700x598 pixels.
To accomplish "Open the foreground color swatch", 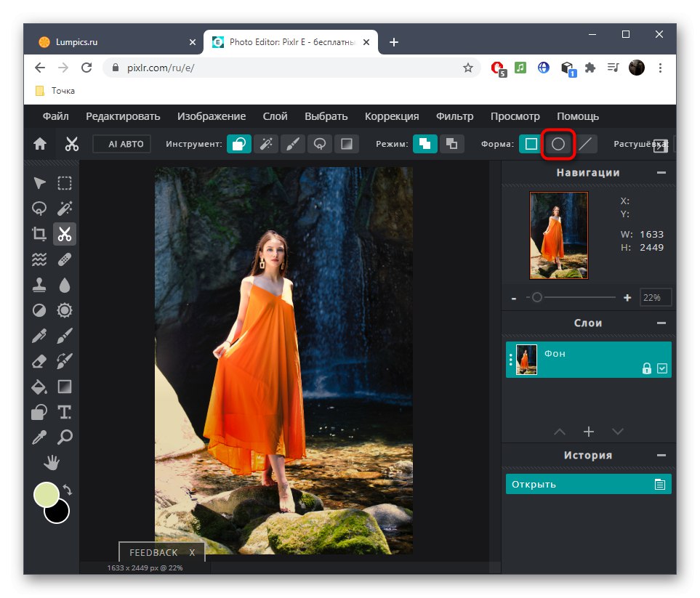I will pos(47,495).
